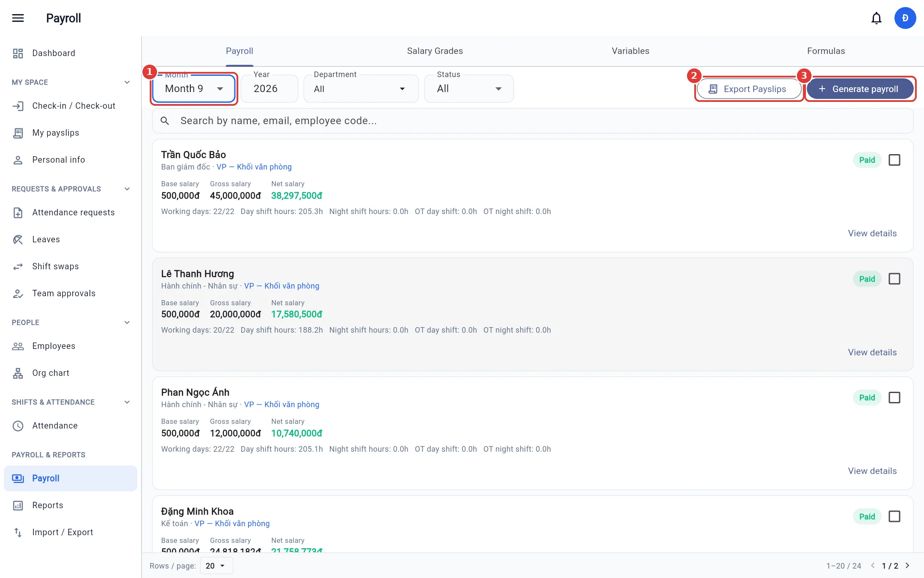Image resolution: width=924 pixels, height=578 pixels.
Task: Click the Employees people icon
Action: pos(18,346)
